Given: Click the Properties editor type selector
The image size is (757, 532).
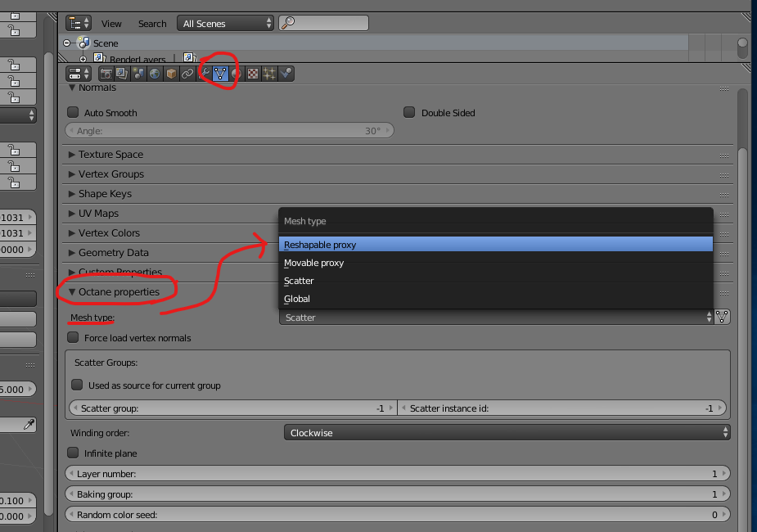Looking at the screenshot, I should (79, 74).
